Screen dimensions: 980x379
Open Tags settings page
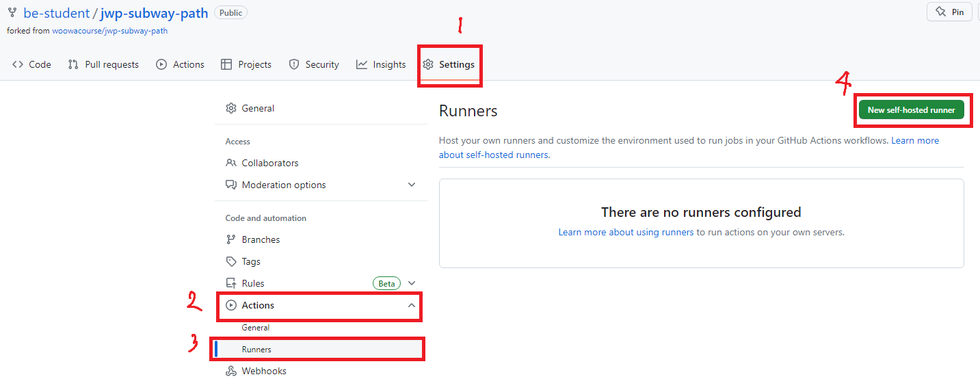[x=321, y=261]
